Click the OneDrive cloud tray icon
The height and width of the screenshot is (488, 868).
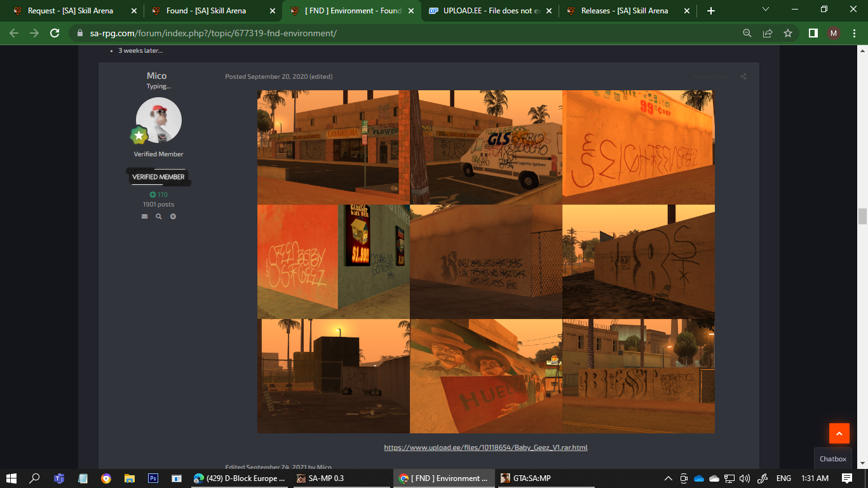pyautogui.click(x=699, y=478)
